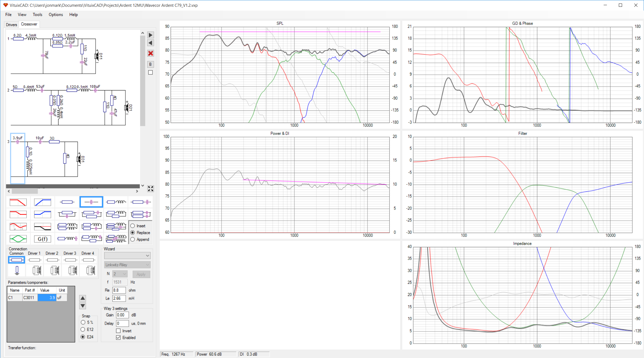The height and width of the screenshot is (358, 644).
Task: Select the parametric EQ filter block
Action: (18, 226)
